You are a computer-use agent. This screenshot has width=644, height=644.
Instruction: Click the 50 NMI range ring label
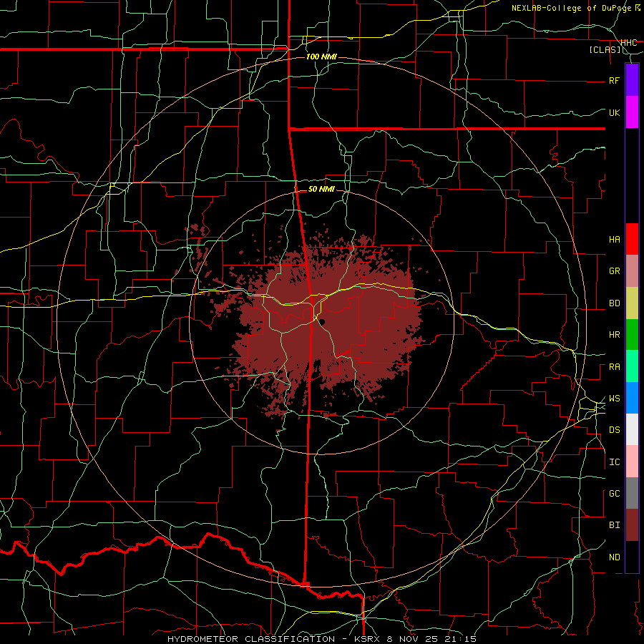321,189
